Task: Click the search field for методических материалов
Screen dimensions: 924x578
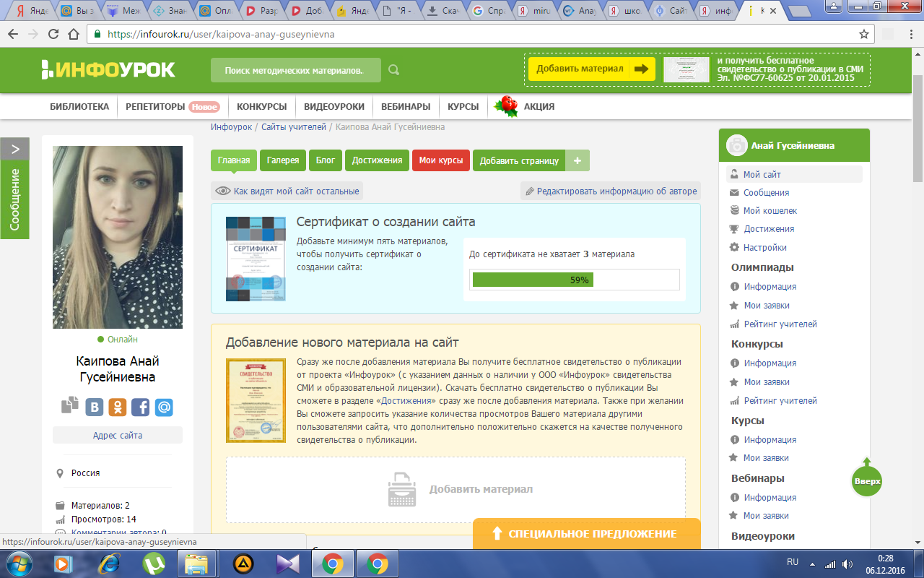Action: pos(295,70)
